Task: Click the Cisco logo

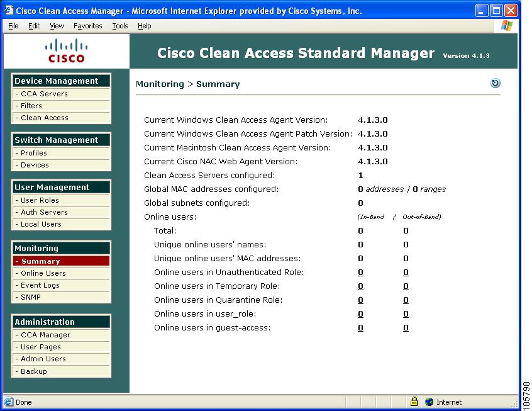Action: (67, 51)
